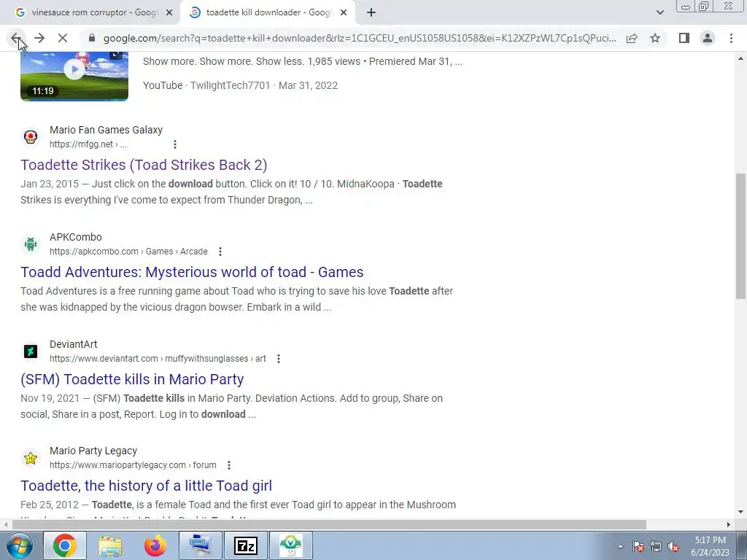Open Chrome from the taskbar
Screen dimensions: 747x560
pyautogui.click(x=65, y=545)
